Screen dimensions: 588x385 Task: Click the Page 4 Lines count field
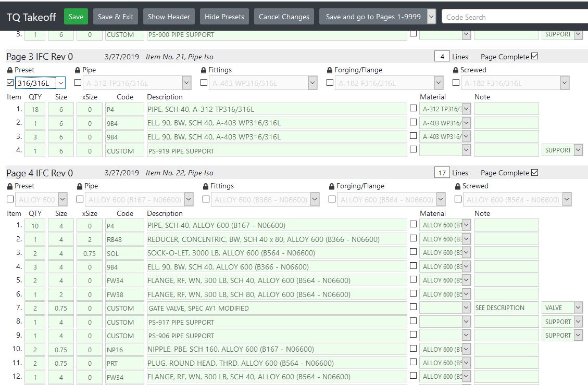(x=442, y=173)
